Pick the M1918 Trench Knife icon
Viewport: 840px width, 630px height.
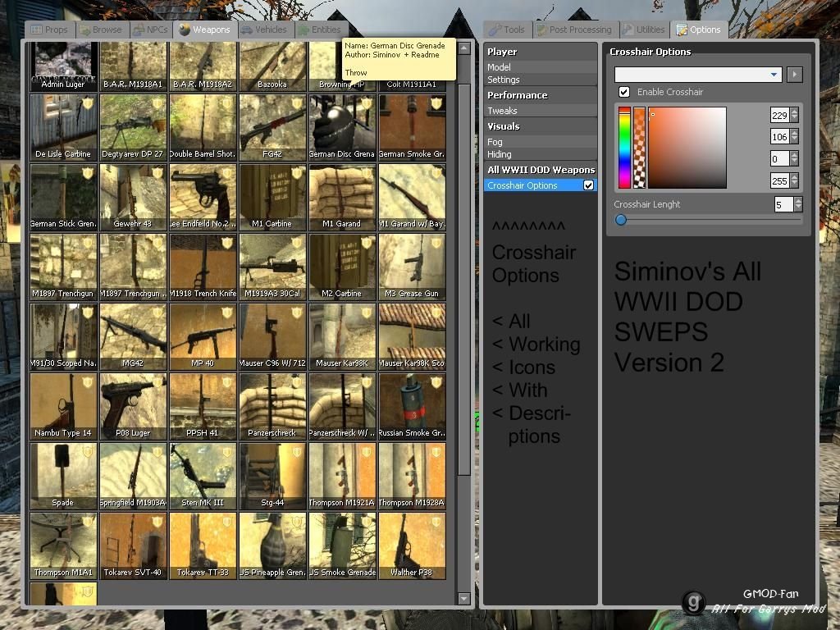pyautogui.click(x=203, y=267)
